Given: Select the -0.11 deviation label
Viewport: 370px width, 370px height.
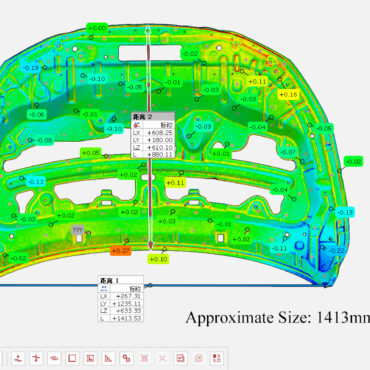Looking at the screenshot, I should 279,248.
